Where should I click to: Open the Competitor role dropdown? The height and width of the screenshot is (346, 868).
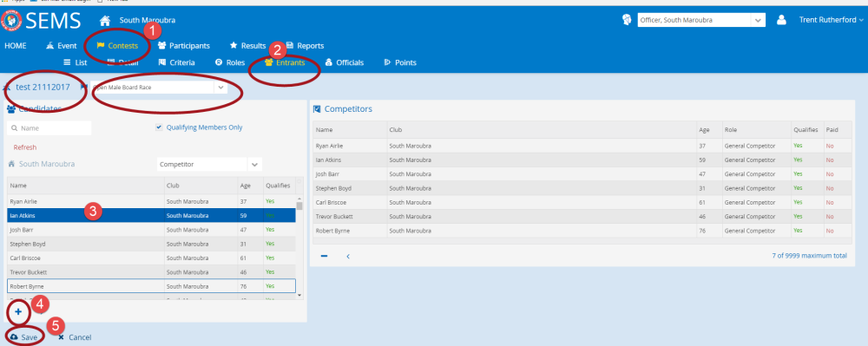pos(209,164)
